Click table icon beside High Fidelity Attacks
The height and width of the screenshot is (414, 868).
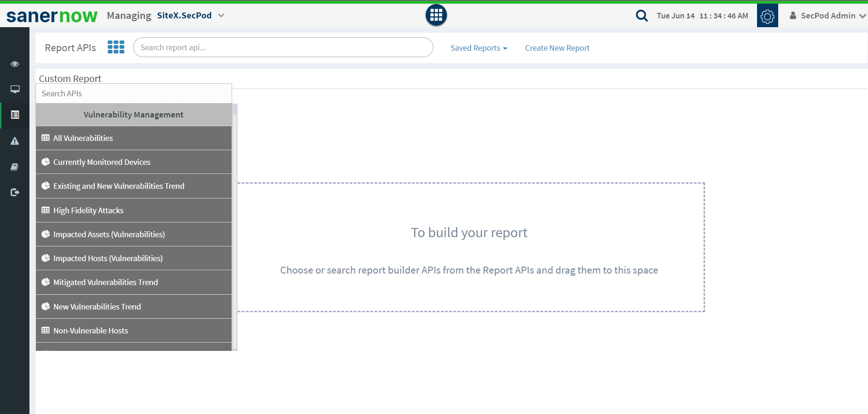(46, 210)
